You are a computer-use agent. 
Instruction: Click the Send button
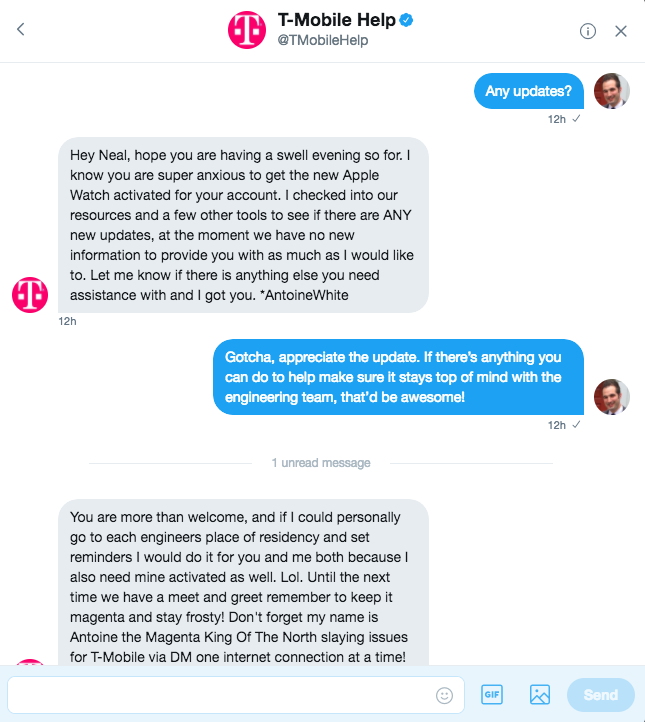pyautogui.click(x=601, y=694)
